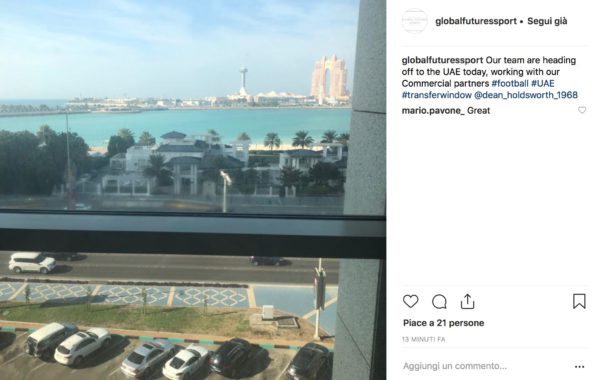Open the #UAE hashtag
600x380 pixels.
coord(543,83)
